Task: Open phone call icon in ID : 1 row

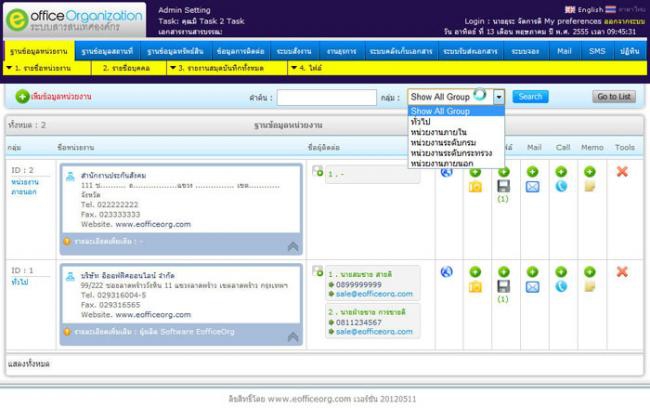Action: tap(561, 287)
